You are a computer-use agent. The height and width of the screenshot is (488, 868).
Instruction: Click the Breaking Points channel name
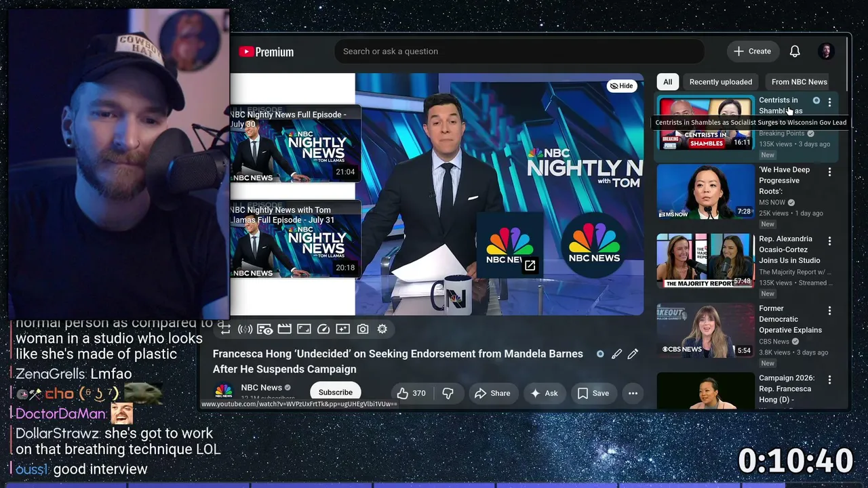coord(781,134)
